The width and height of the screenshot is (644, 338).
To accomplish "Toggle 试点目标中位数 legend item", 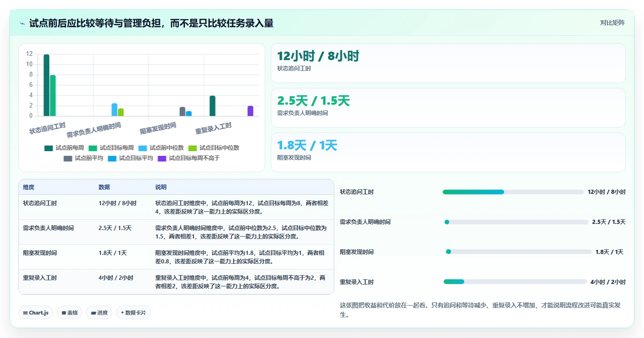I will 214,148.
